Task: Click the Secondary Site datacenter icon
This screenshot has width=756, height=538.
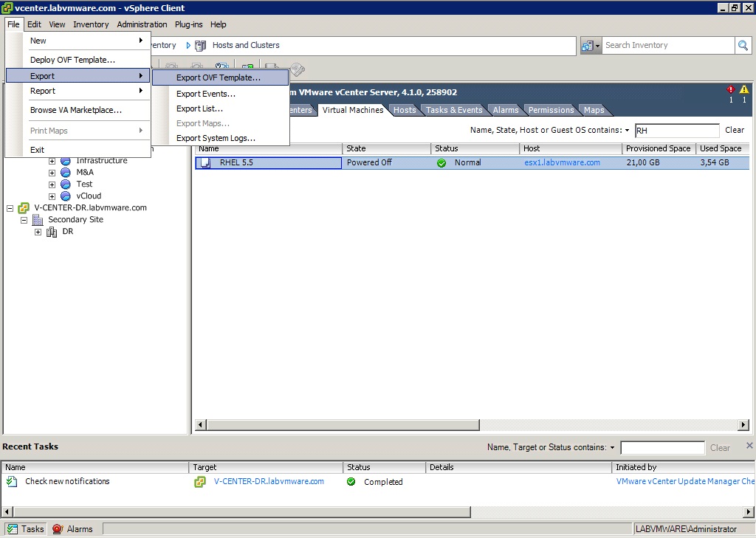Action: pyautogui.click(x=38, y=220)
